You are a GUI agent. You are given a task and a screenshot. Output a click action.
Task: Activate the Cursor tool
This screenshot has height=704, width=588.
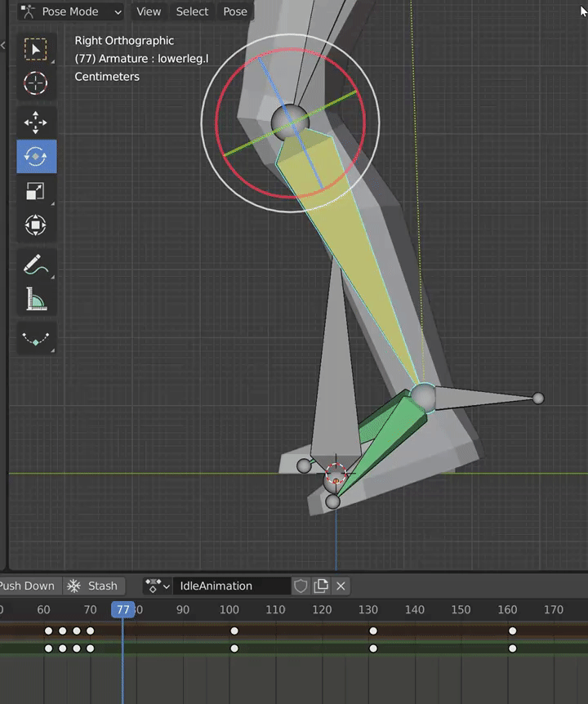(36, 83)
